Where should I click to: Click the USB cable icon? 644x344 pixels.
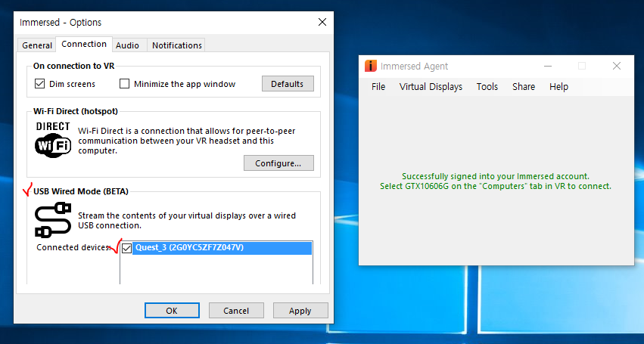coord(53,219)
